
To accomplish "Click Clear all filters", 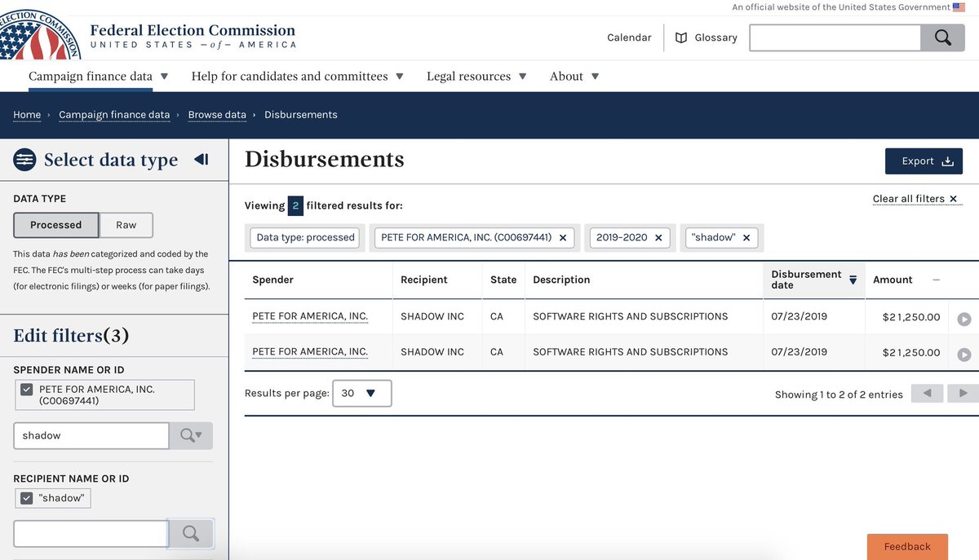I will (917, 199).
